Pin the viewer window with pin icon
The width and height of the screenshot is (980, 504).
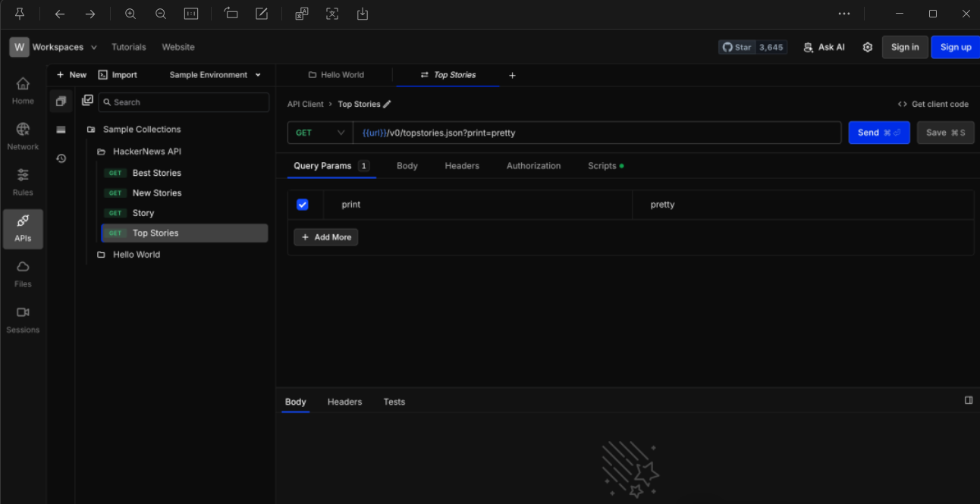pos(20,14)
